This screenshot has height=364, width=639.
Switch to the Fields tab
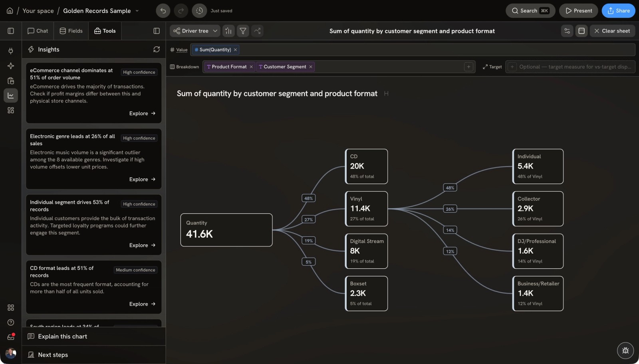71,31
